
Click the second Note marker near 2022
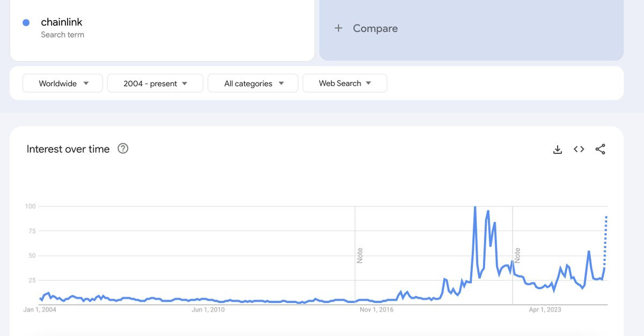click(x=517, y=255)
